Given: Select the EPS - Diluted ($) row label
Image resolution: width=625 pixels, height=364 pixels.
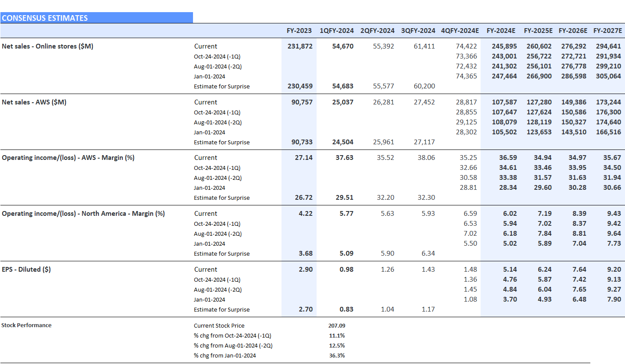Looking at the screenshot, I should pyautogui.click(x=26, y=270).
